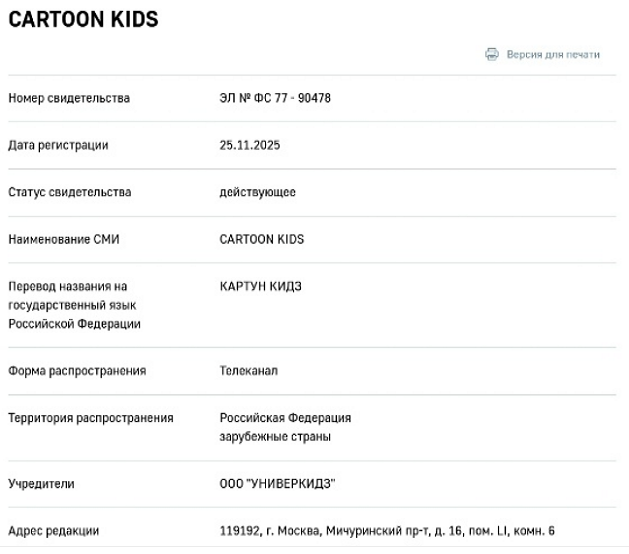Select the "Российская Федерация" territory text
Viewport: 629px width, 554px height.
tap(285, 418)
